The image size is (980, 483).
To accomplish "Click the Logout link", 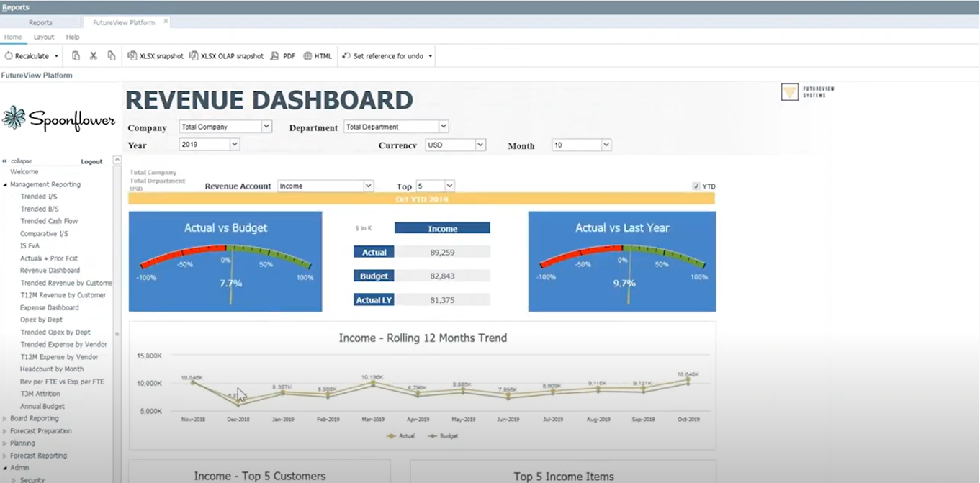I will click(91, 161).
